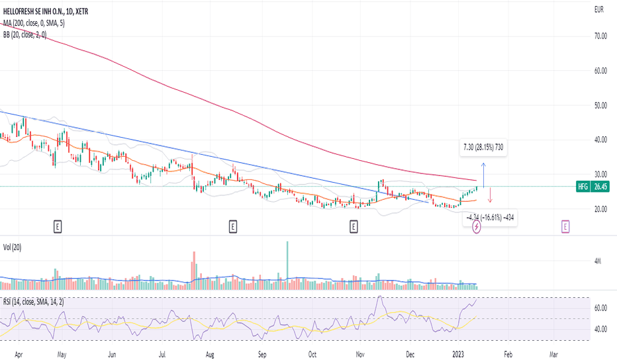617x364 pixels.
Task: Click the upcoming purple earnings marker before March
Action: coord(565,226)
